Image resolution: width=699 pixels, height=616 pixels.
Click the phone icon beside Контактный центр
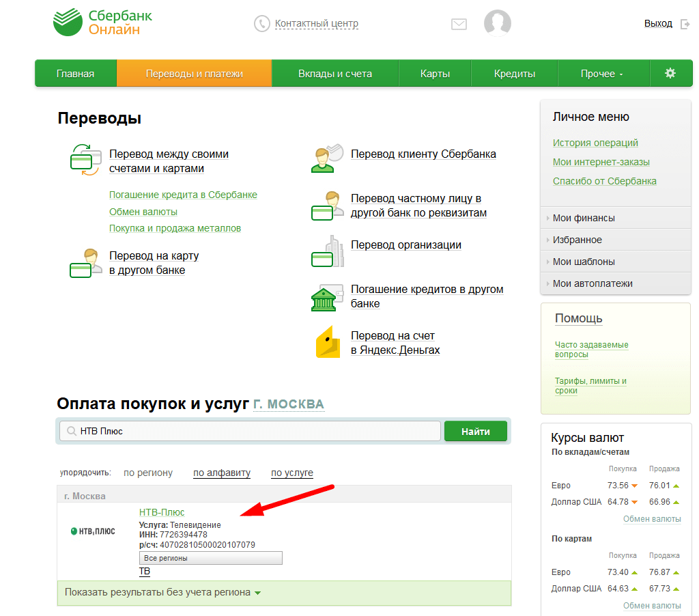261,24
